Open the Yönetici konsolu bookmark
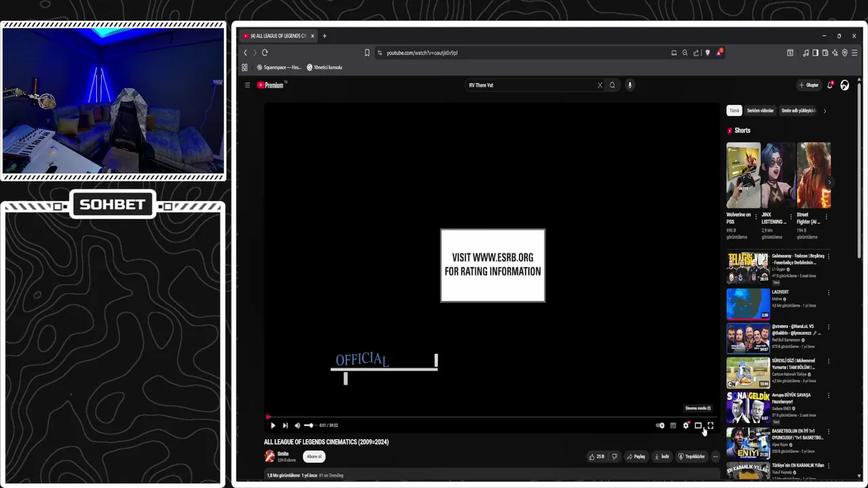This screenshot has height=488, width=868. point(325,68)
